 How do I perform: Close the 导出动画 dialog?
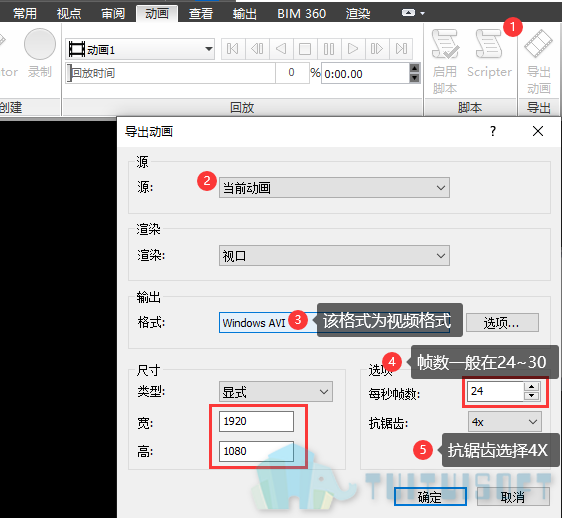pos(538,131)
